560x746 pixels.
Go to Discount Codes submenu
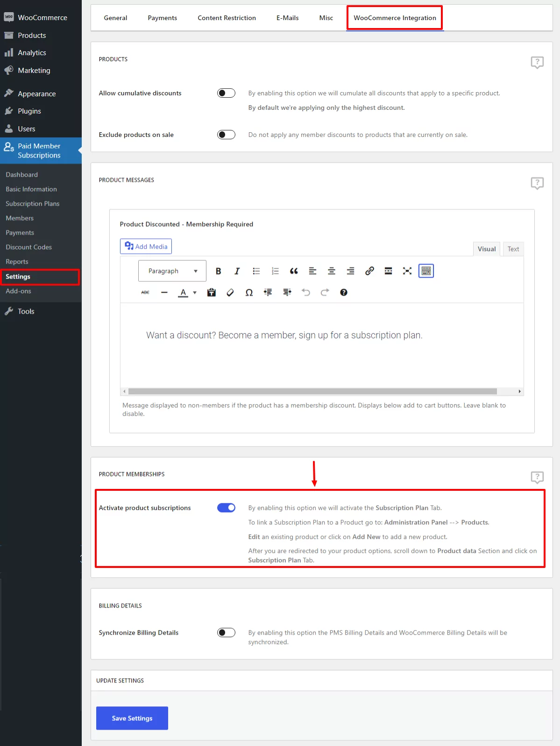tap(28, 247)
